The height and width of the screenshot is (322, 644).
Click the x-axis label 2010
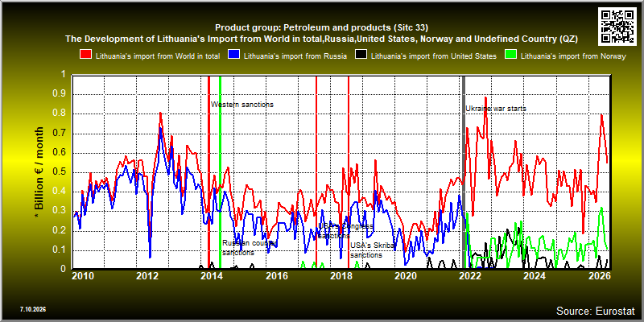pos(83,276)
